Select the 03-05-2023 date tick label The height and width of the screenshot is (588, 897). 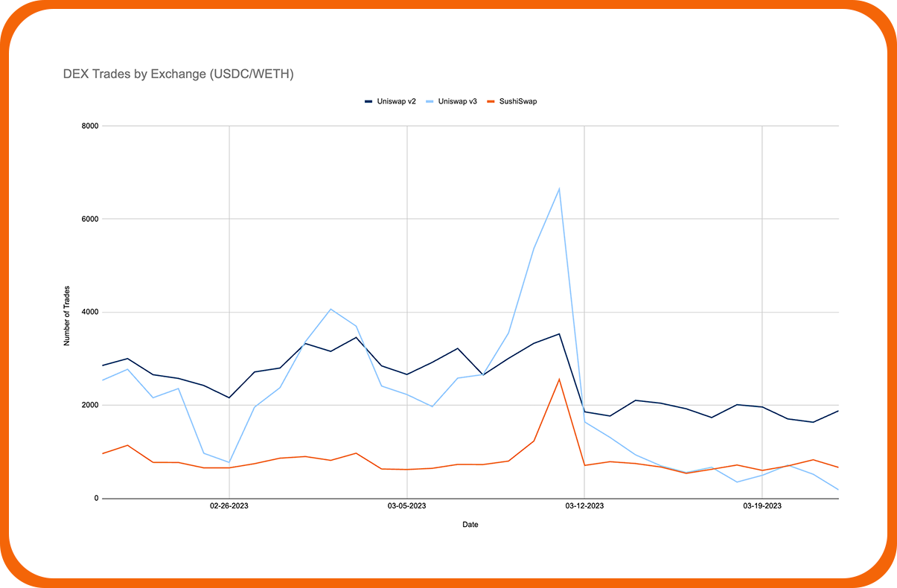406,505
